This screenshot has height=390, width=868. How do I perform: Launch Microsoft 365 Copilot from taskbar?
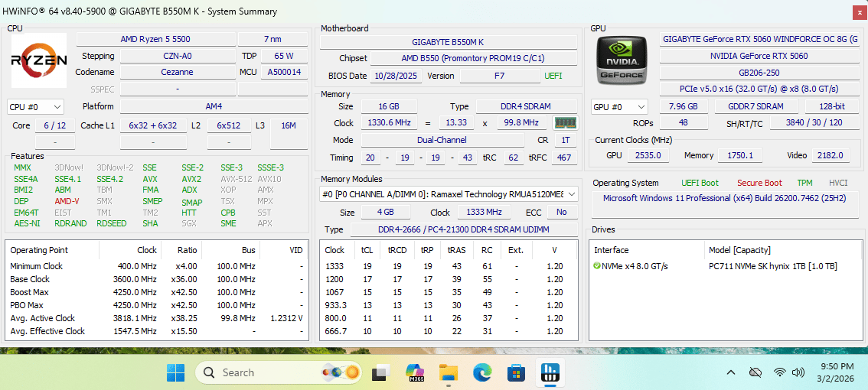coord(415,372)
